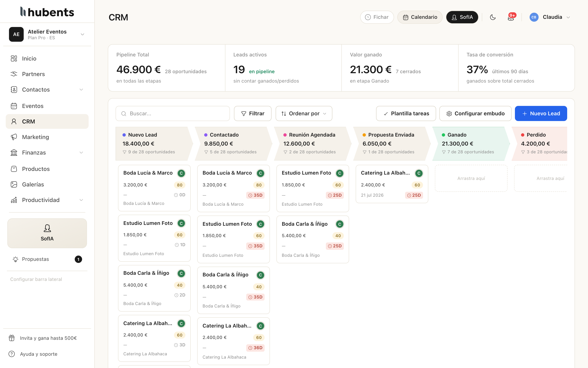Screen dimensions: 588x368
Task: Open notifications with 9+ badge
Action: coord(511,17)
